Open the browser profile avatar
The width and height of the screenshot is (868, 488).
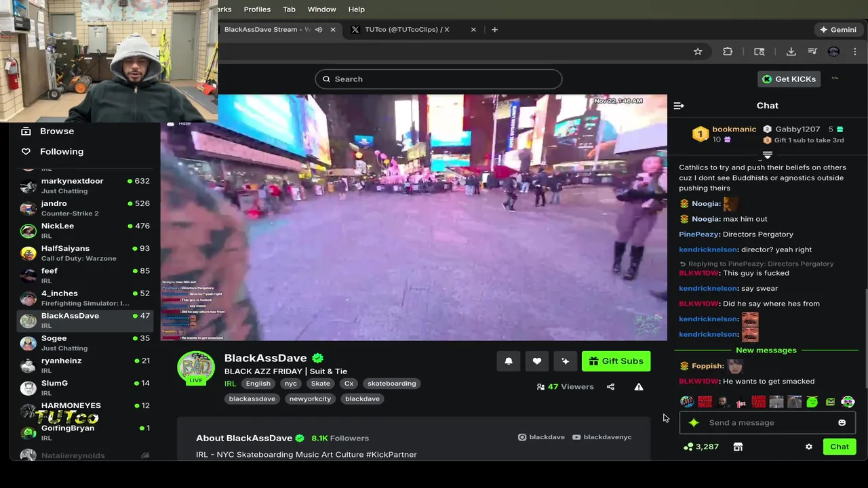[x=834, y=52]
